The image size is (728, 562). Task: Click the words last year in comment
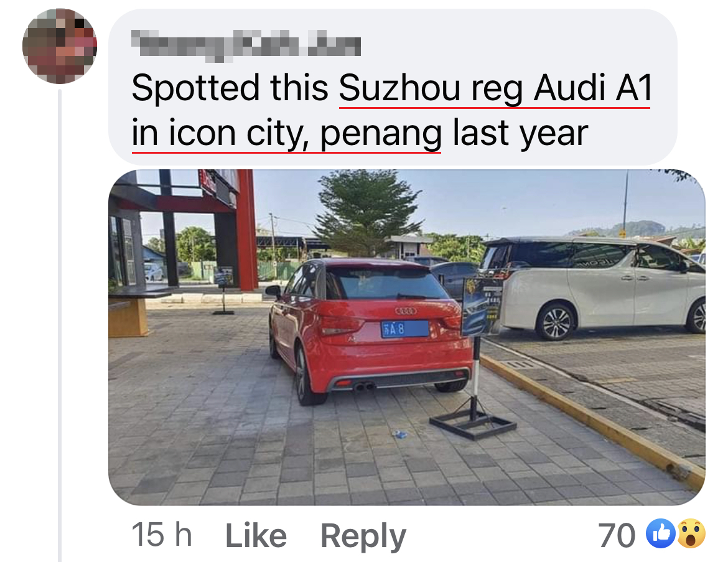pyautogui.click(x=520, y=133)
